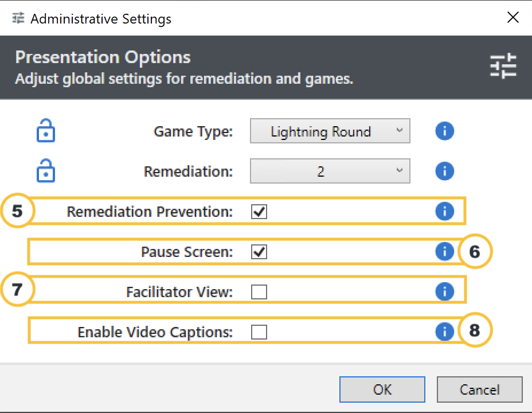The width and height of the screenshot is (532, 413).
Task: Show info for Remediation setting
Action: coord(444,171)
